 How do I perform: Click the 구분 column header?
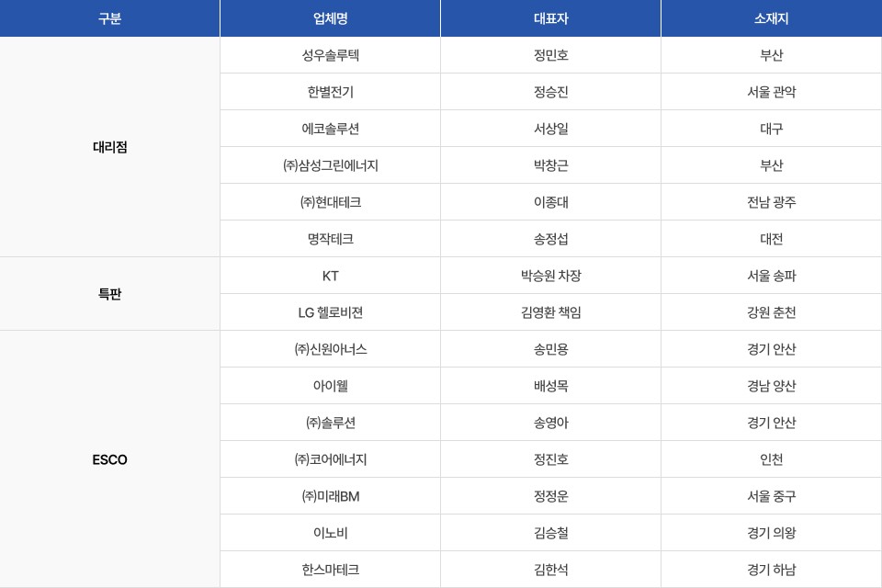pyautogui.click(x=109, y=18)
